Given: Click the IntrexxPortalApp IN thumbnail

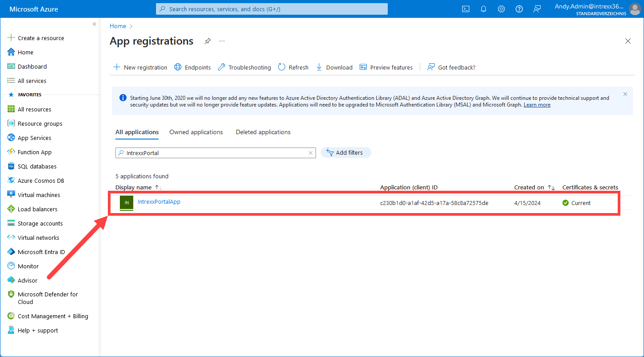Looking at the screenshot, I should pos(127,203).
